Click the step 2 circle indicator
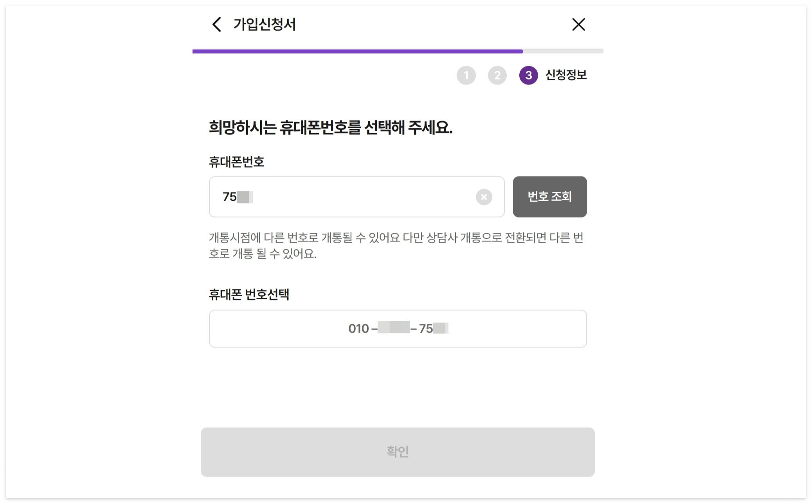Image resolution: width=812 pixels, height=504 pixels. coord(497,75)
